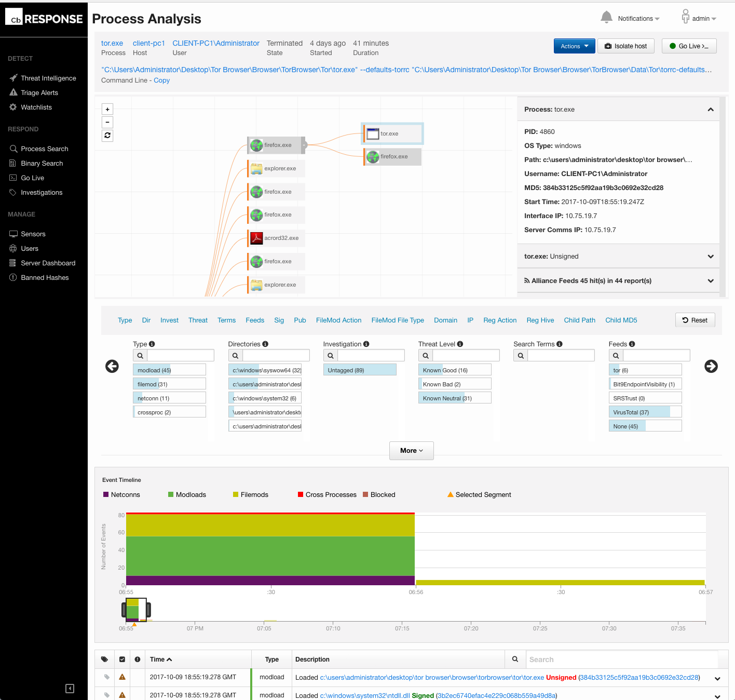Select Binary Search in the sidebar
This screenshot has height=700, width=735.
[42, 163]
